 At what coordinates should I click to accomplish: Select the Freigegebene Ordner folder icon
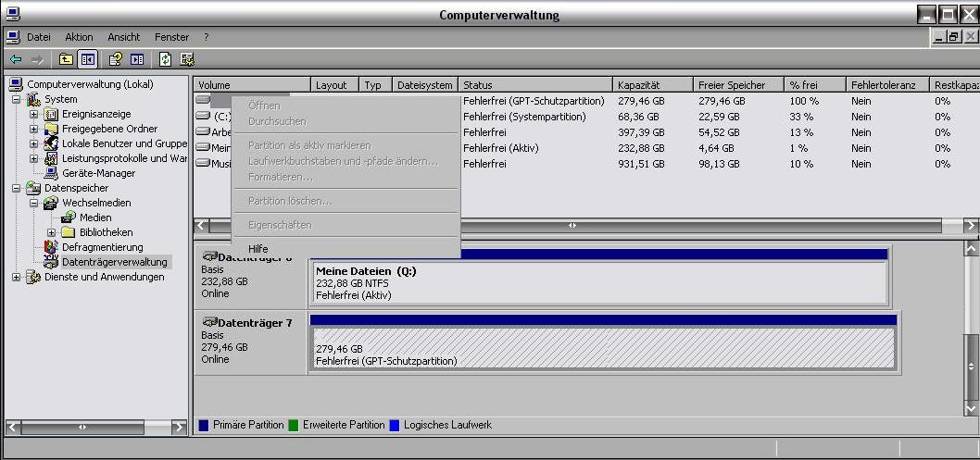coord(51,130)
